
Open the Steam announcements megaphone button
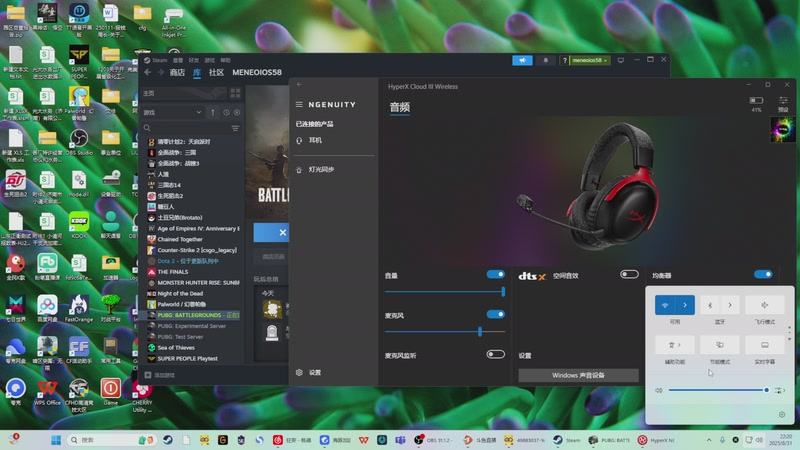(522, 60)
